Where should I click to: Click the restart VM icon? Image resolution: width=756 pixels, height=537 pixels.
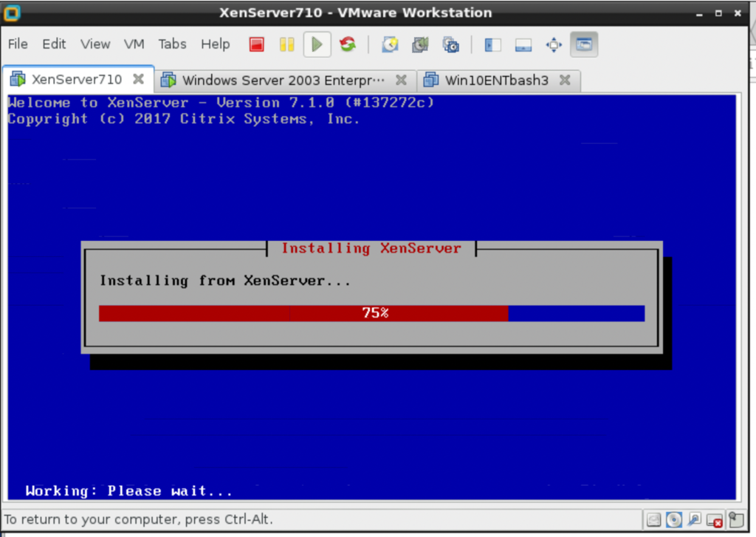348,44
